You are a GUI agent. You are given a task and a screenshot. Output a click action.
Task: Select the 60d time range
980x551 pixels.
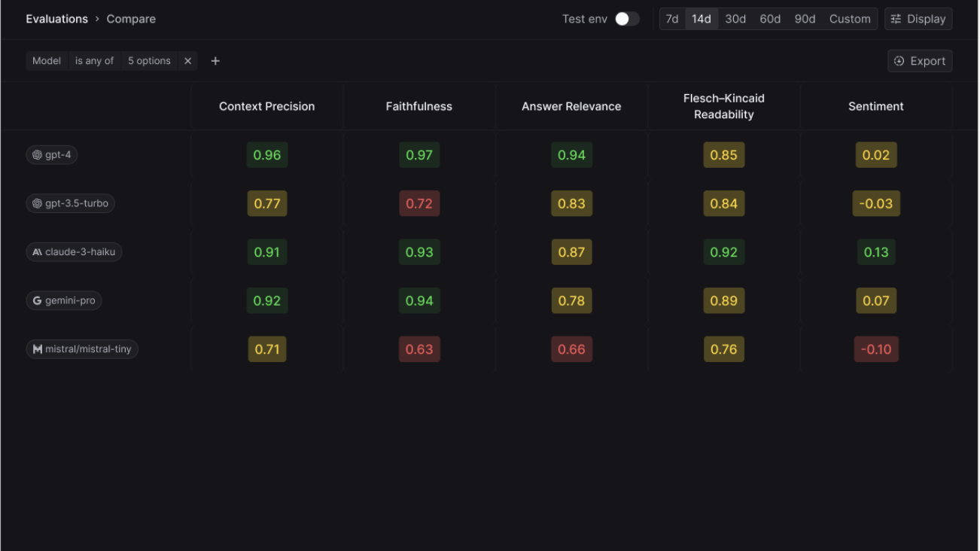click(770, 19)
